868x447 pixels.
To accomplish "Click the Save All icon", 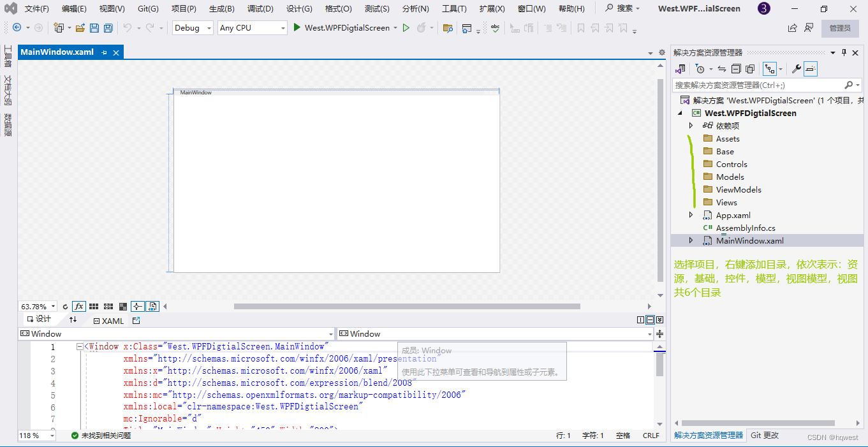I will click(x=108, y=28).
